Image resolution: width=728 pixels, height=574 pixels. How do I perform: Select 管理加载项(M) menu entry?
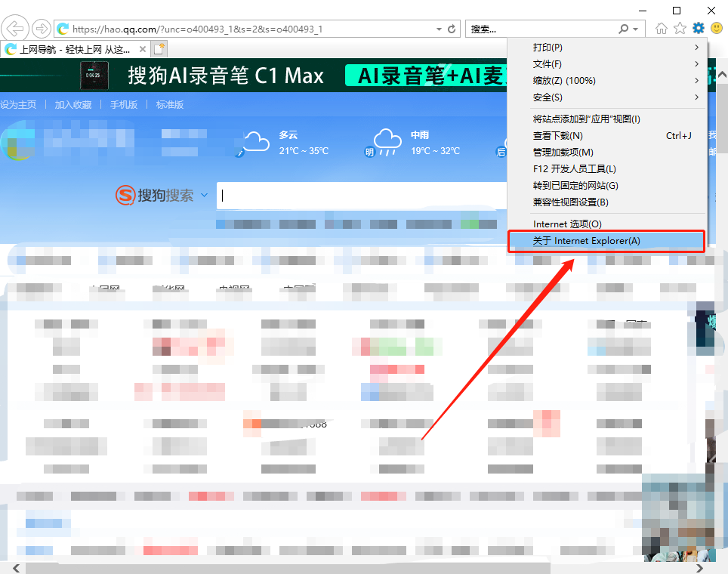607,153
